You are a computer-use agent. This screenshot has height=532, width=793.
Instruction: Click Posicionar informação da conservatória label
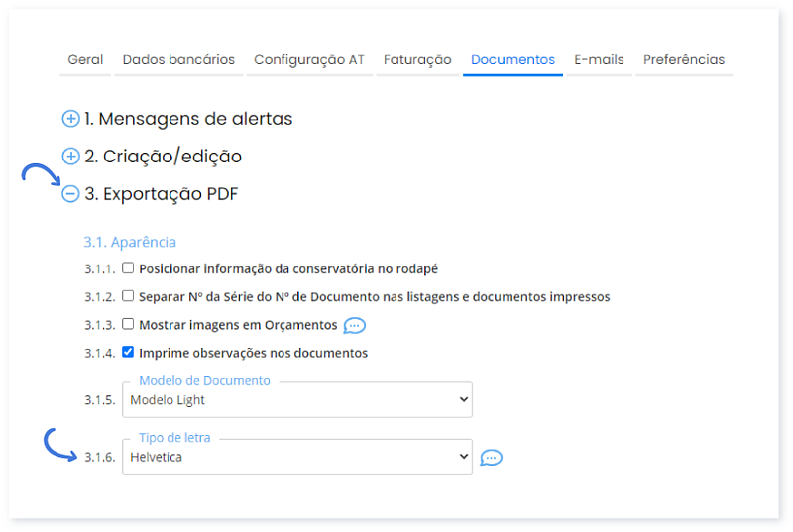288,268
